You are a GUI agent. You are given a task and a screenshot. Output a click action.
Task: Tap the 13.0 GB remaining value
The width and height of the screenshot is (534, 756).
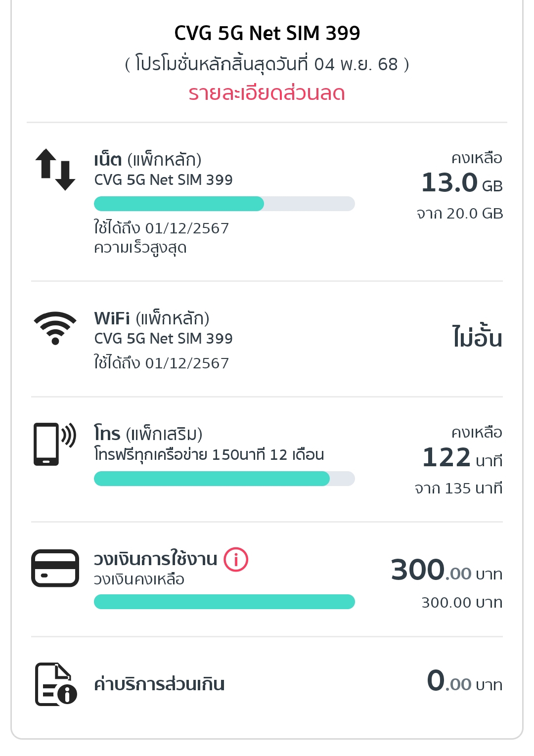[462, 182]
